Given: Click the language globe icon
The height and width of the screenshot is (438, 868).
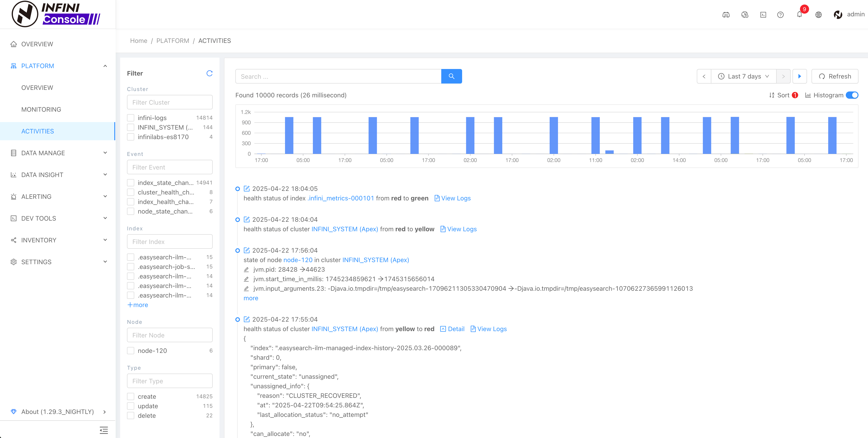Looking at the screenshot, I should click(x=819, y=15).
